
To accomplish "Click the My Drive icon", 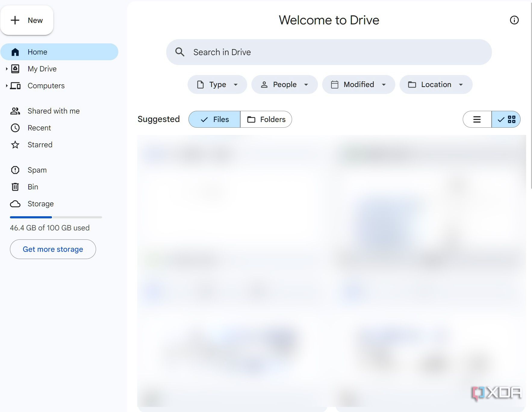I will point(15,69).
